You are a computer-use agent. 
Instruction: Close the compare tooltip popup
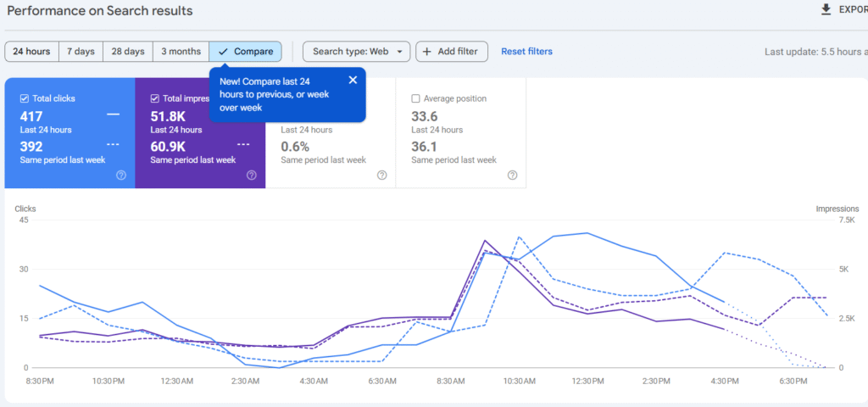[353, 80]
